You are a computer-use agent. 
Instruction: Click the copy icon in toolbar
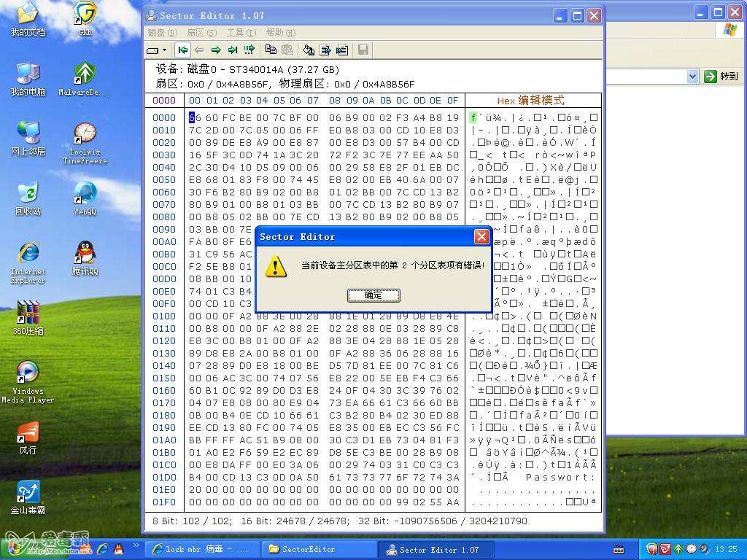[x=271, y=50]
